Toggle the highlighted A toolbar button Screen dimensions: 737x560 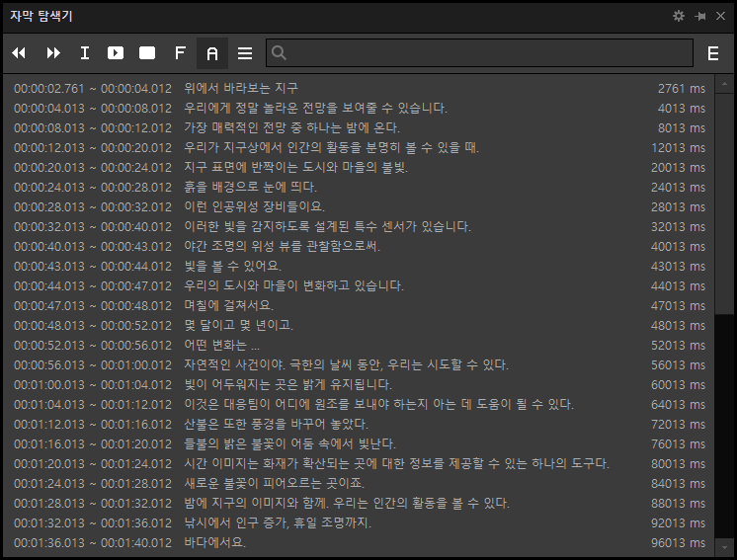tap(212, 53)
